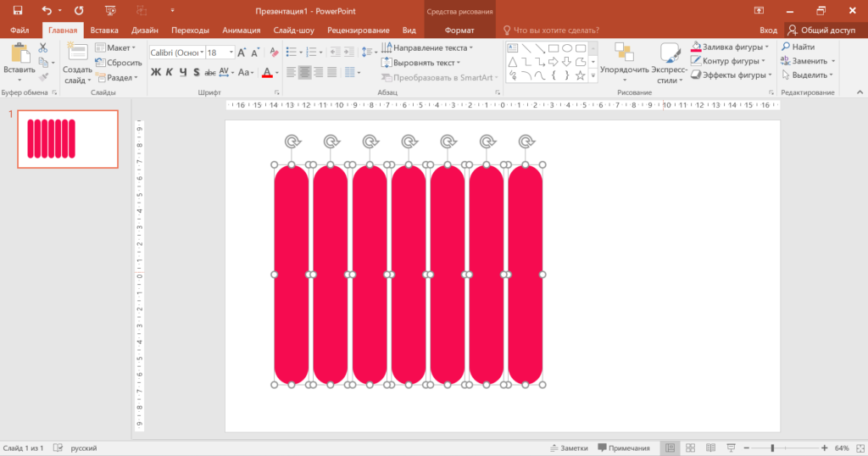Start slideshow from the status bar icon
Screen dimensions: 868x456
point(731,448)
